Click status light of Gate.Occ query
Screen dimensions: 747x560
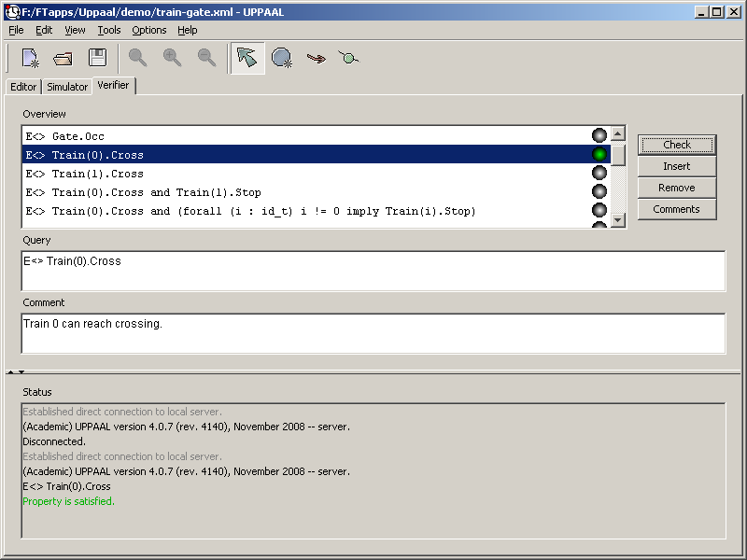599,135
